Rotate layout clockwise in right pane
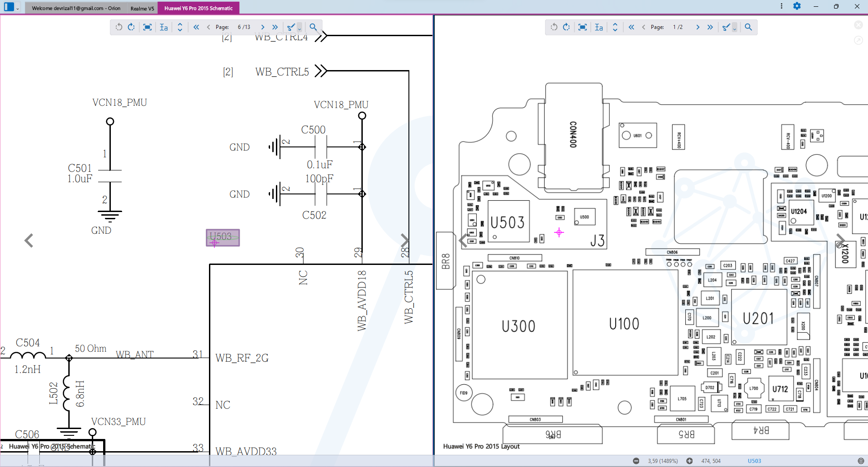This screenshot has width=868, height=467. click(x=566, y=27)
